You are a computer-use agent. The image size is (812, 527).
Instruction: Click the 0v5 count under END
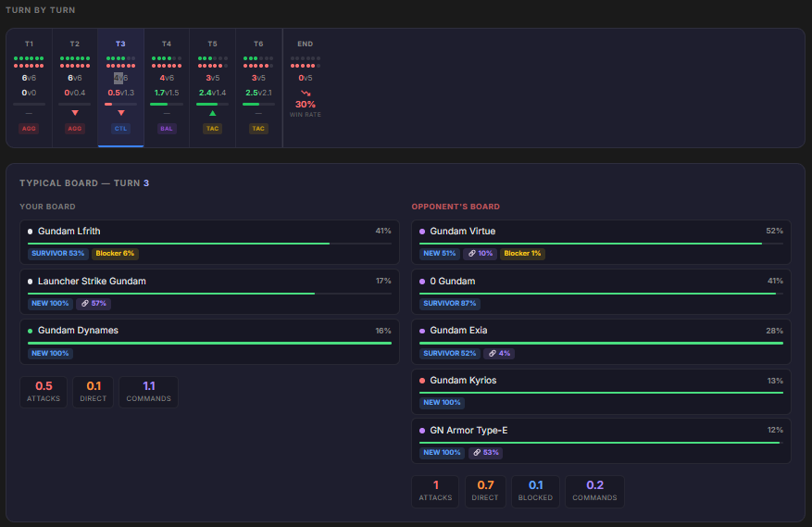[305, 78]
